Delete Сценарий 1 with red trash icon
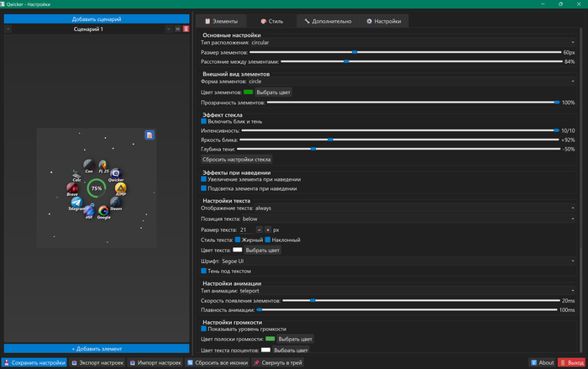This screenshot has height=369, width=588. (x=186, y=29)
